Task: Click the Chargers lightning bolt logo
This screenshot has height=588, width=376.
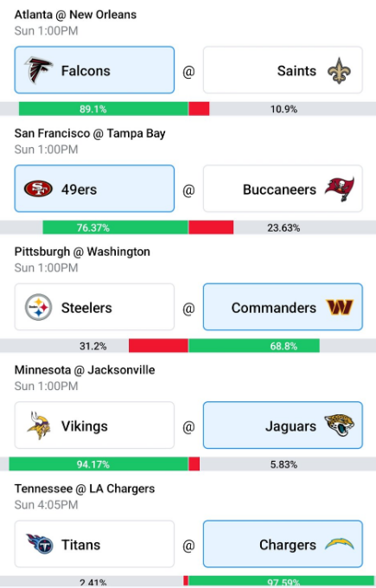Action: pyautogui.click(x=340, y=544)
